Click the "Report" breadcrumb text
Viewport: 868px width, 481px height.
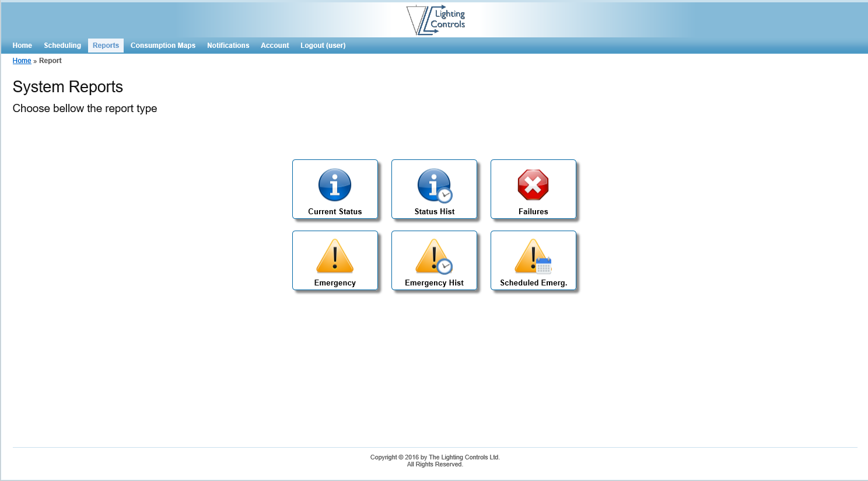pyautogui.click(x=50, y=61)
